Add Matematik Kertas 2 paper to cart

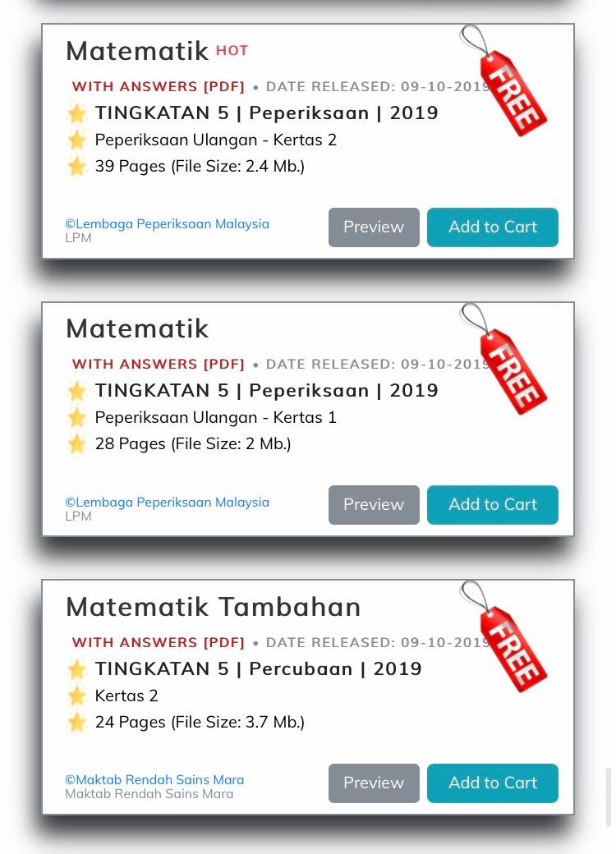[x=492, y=227]
